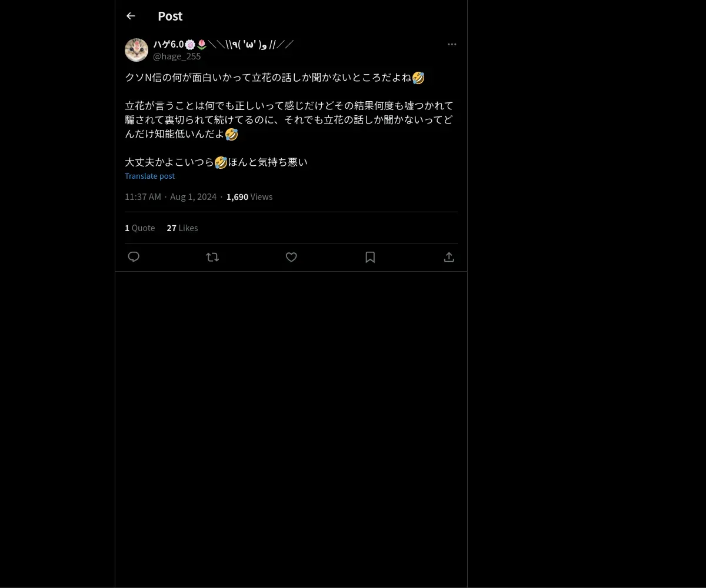Click the last line starting 大丈夫かよ
This screenshot has height=588, width=706.
216,162
